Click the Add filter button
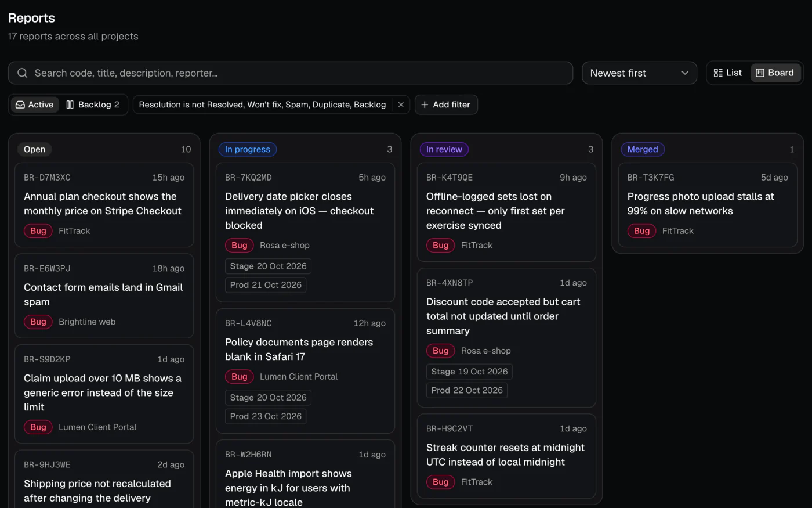Viewport: 812px width, 508px height. pyautogui.click(x=446, y=105)
